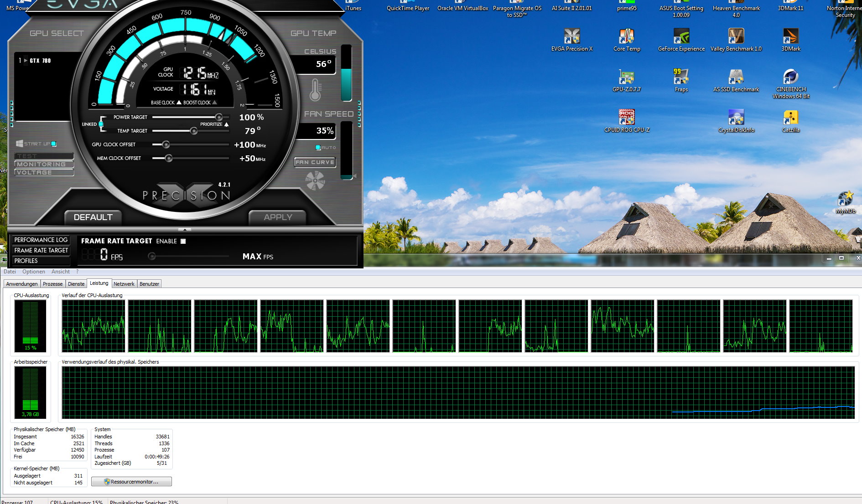Open GeForce Experience shortcut

click(681, 40)
